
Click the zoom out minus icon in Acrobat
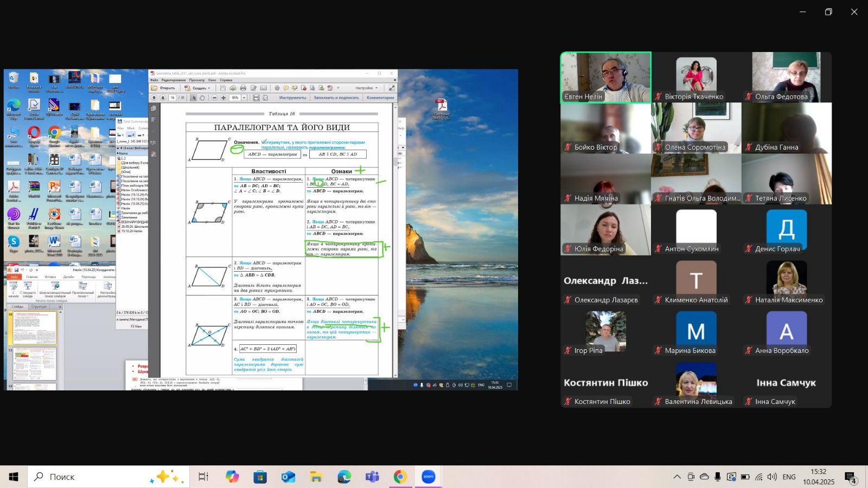click(215, 98)
